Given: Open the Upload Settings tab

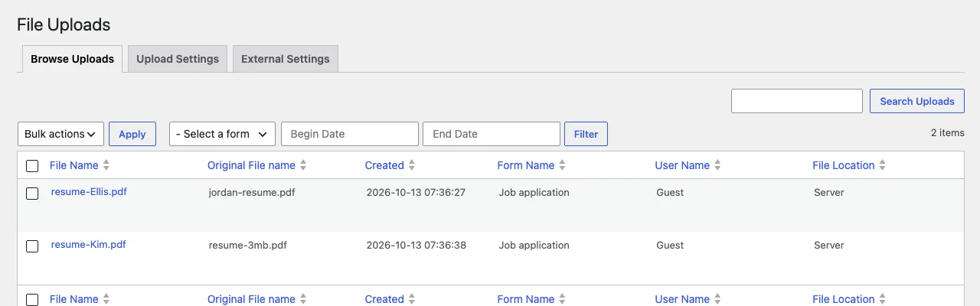Looking at the screenshot, I should pyautogui.click(x=178, y=59).
